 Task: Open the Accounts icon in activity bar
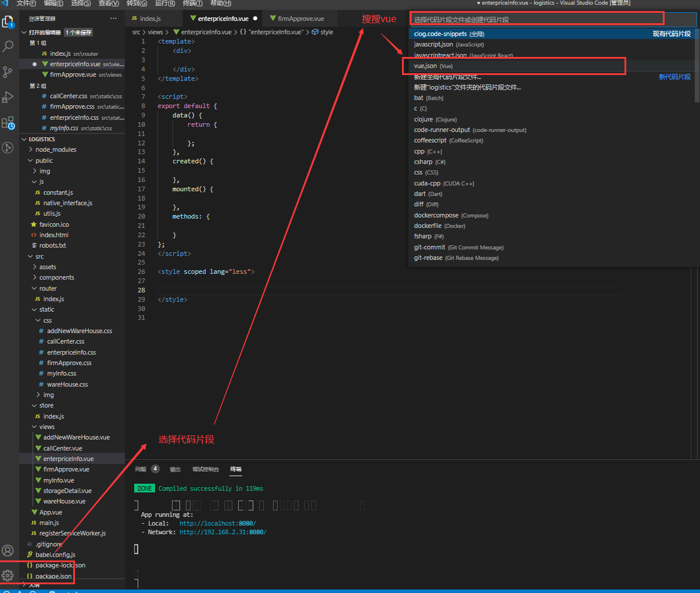point(8,551)
